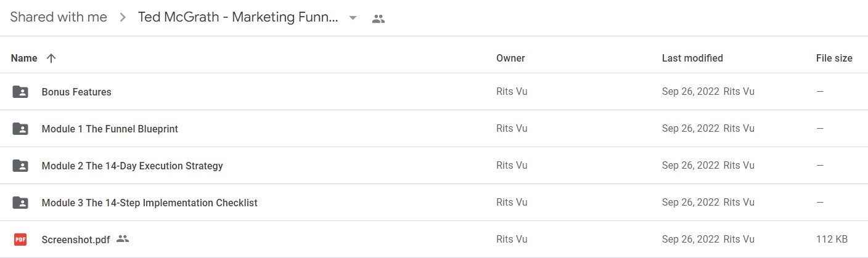Go back to Shared with me

[x=59, y=17]
